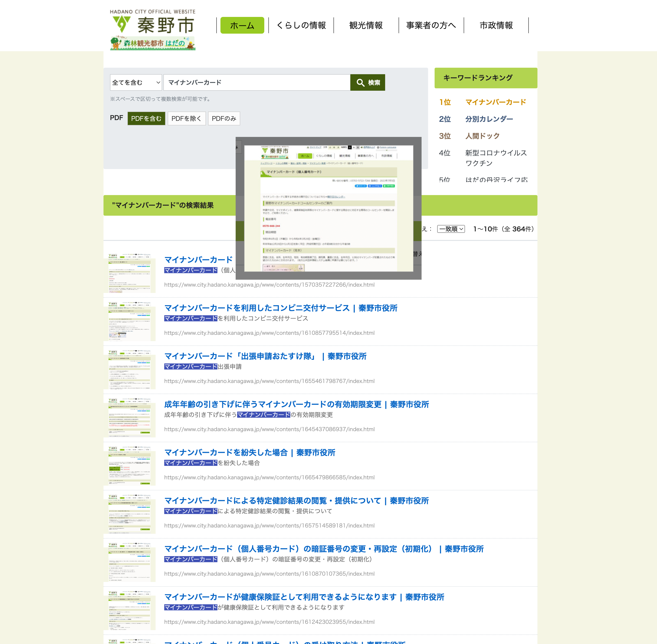Click thumbnail beside 特定健診結果 result

(130, 514)
